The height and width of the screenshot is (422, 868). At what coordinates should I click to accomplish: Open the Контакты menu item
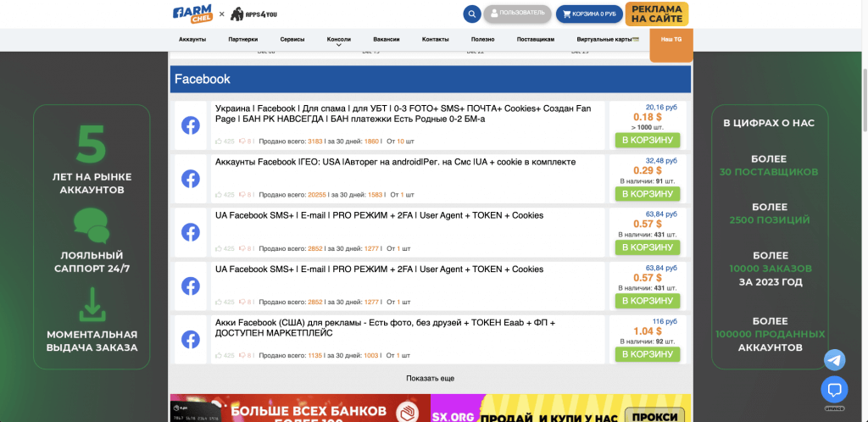(435, 39)
